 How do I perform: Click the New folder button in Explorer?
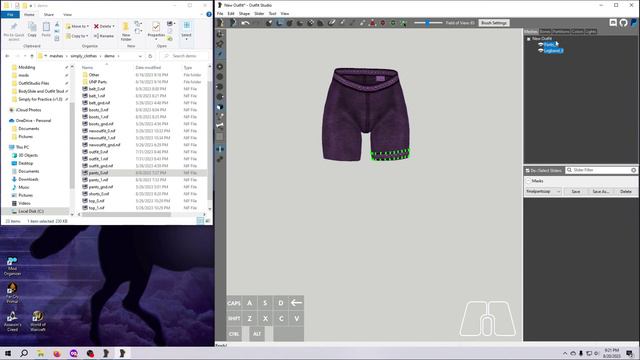[x=126, y=31]
